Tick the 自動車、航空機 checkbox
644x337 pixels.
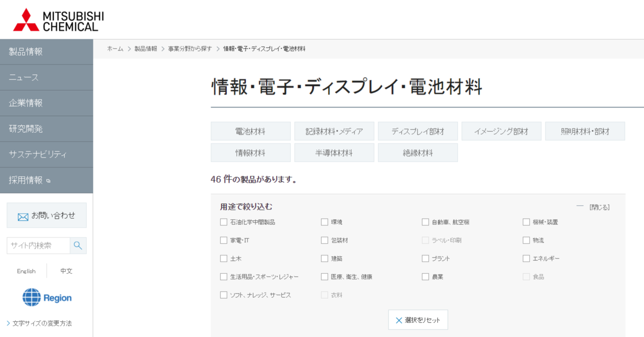pos(425,222)
